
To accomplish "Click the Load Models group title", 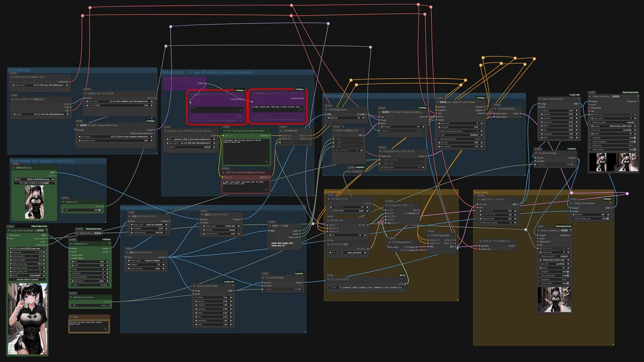I will [20, 71].
